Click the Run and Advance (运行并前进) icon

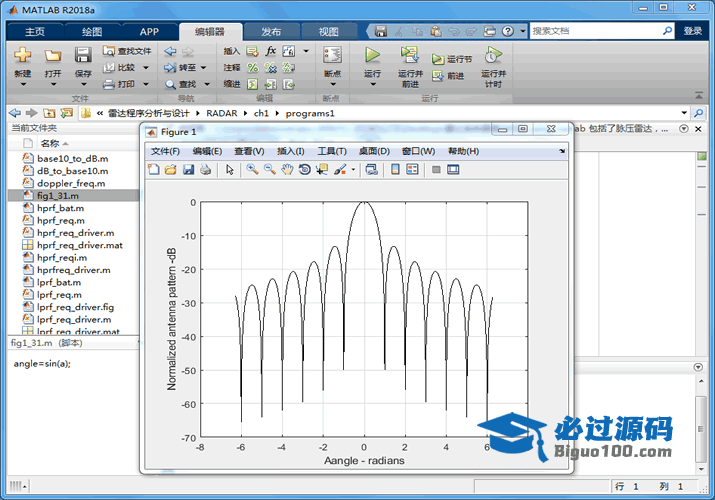(410, 58)
